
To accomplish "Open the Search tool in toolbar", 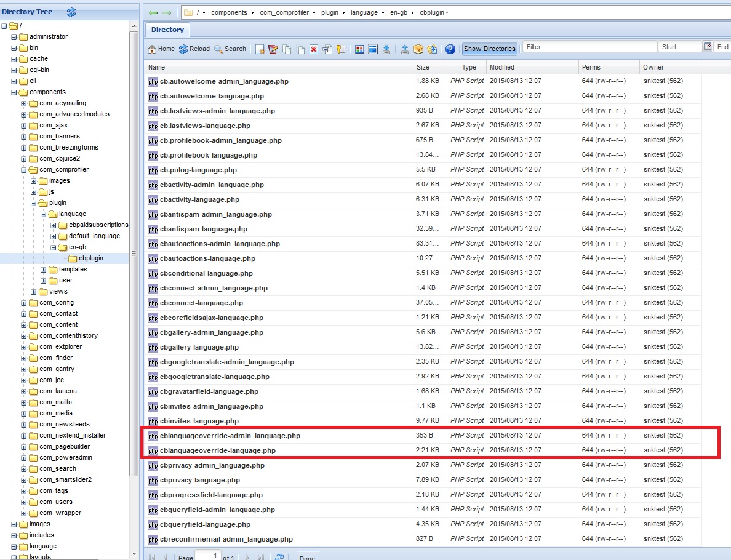I will pos(230,49).
